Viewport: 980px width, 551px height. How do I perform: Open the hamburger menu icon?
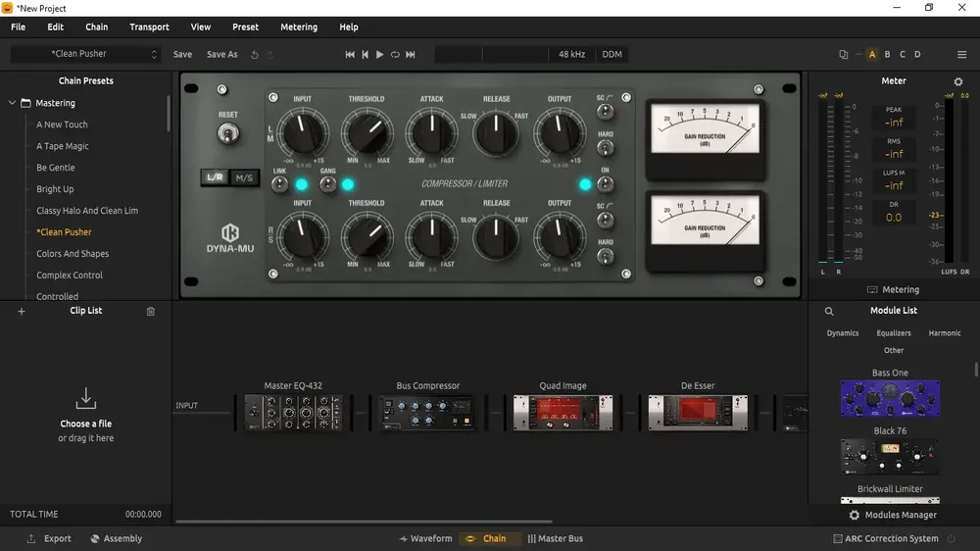[962, 54]
